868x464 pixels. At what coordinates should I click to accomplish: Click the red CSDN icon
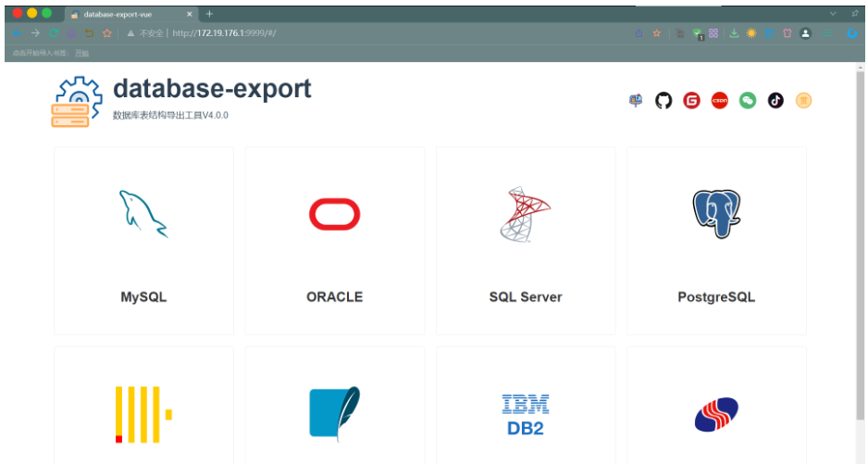pyautogui.click(x=720, y=100)
